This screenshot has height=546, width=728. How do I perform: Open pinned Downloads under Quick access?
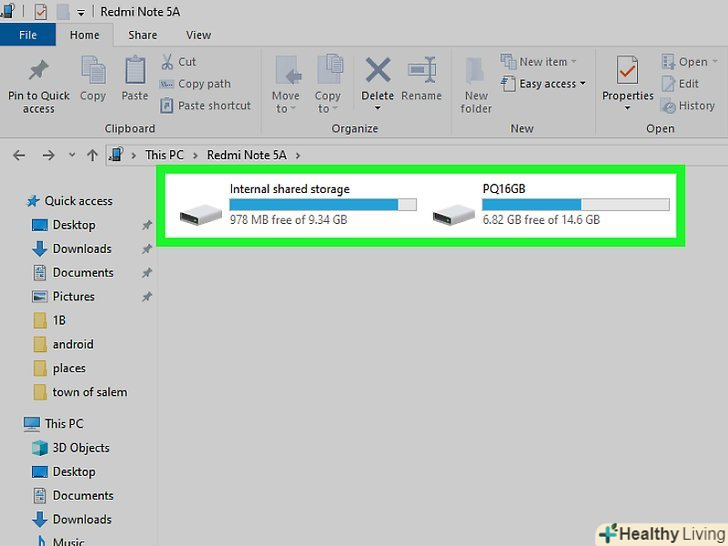pos(82,249)
